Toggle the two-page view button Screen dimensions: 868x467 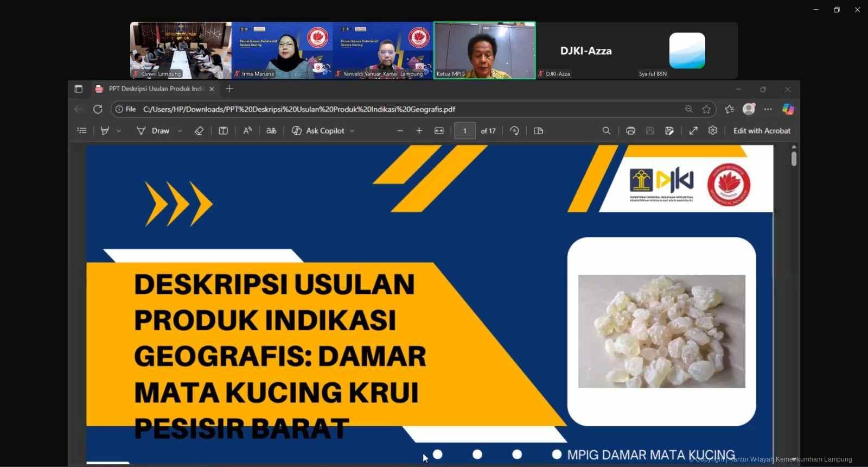point(538,131)
